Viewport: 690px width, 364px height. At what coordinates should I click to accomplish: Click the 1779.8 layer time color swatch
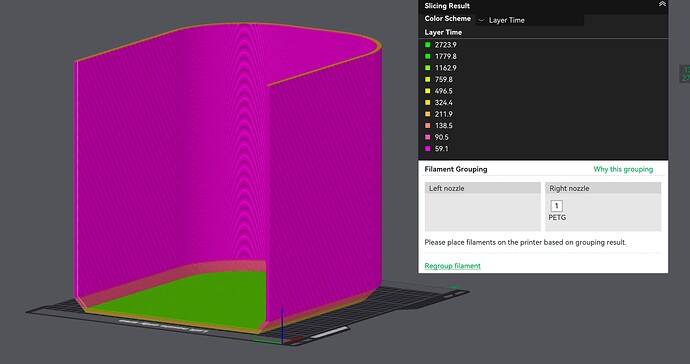[x=427, y=56]
